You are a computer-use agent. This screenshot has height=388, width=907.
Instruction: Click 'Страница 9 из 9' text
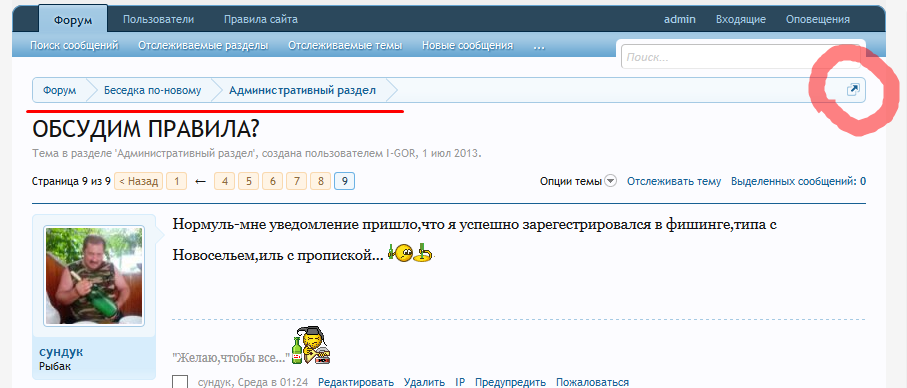[x=71, y=182]
